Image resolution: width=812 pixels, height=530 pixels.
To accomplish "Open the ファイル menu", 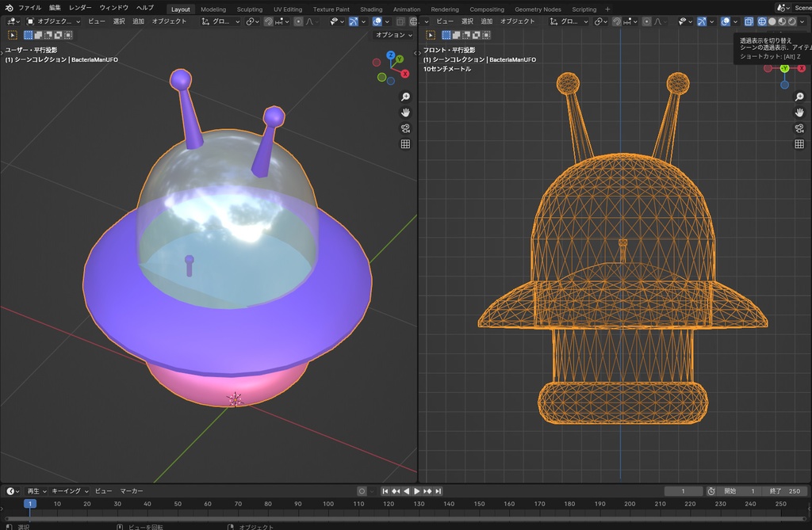I will tap(29, 8).
